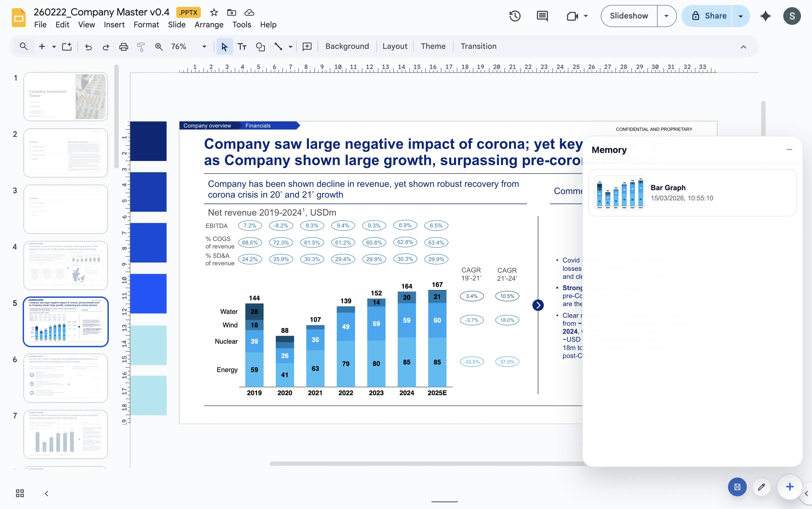Star the presentation
This screenshot has height=509, width=812.
pyautogui.click(x=213, y=12)
